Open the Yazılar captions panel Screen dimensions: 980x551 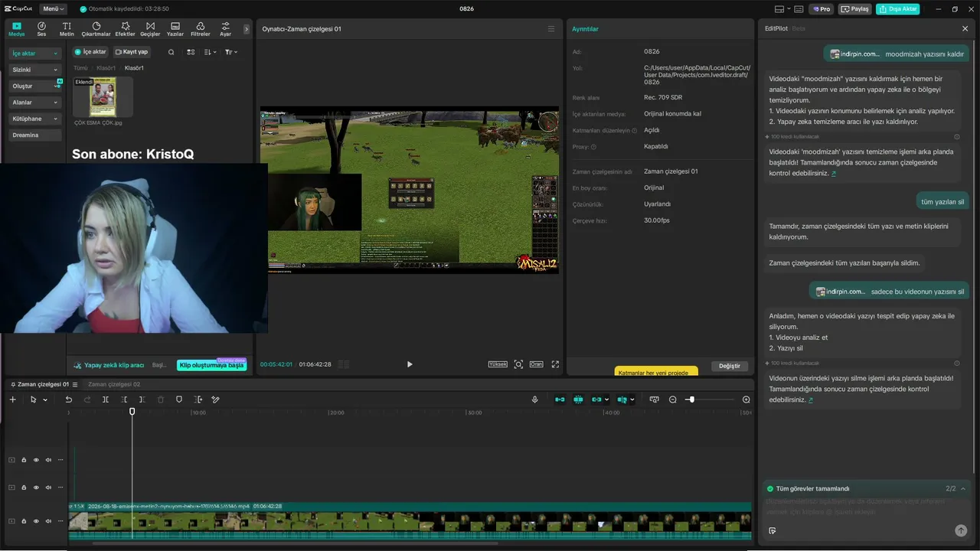pos(175,29)
